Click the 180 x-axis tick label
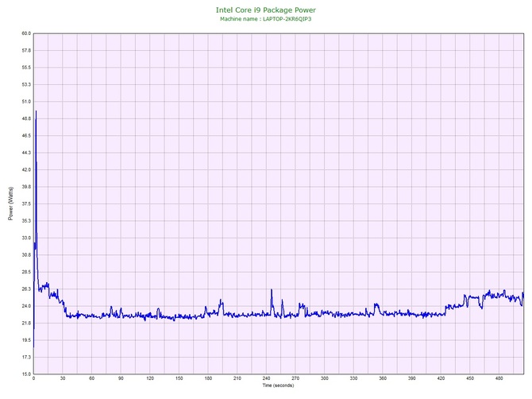 (x=208, y=378)
